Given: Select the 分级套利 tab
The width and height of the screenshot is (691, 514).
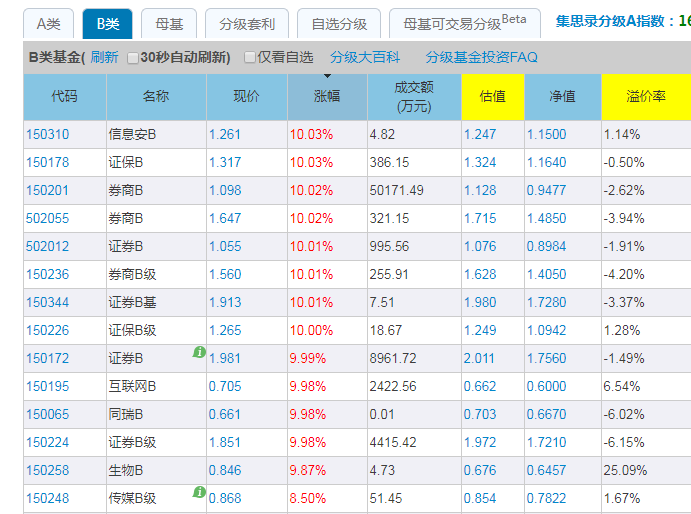Looking at the screenshot, I should tap(246, 23).
